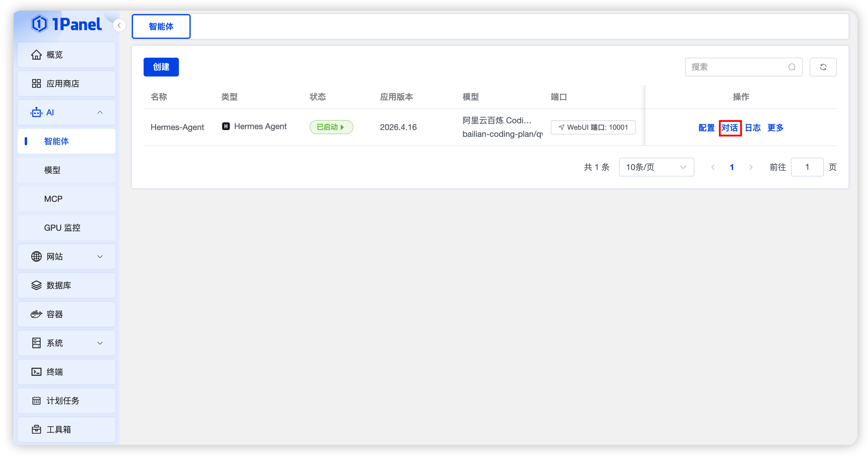Image resolution: width=868 pixels, height=456 pixels.
Task: Open 计划任务 scheduled tasks
Action: [x=66, y=401]
